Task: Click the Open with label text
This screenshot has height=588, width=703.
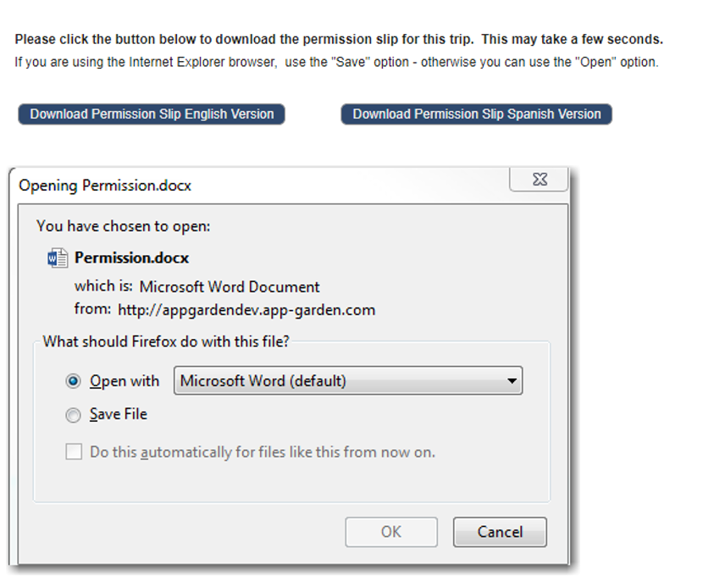Action: [x=125, y=381]
